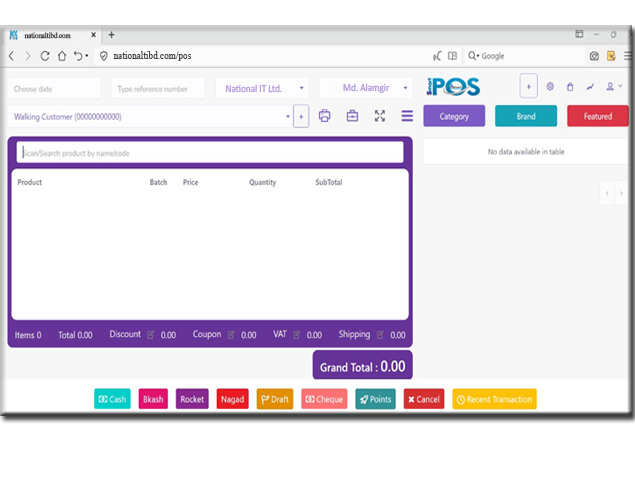
Task: Open Recent Transaction list
Action: pos(494,399)
